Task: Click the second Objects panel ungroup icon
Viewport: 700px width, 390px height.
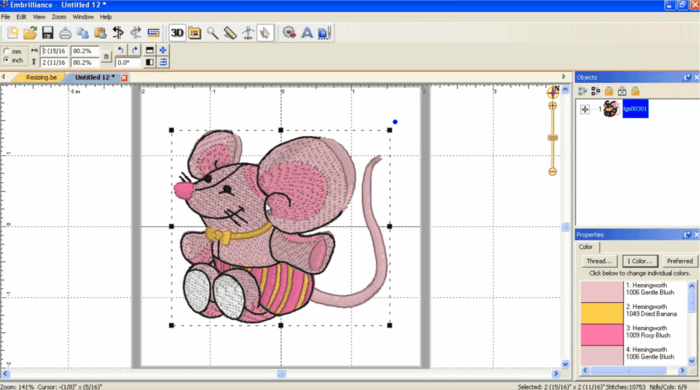Action: click(x=596, y=91)
